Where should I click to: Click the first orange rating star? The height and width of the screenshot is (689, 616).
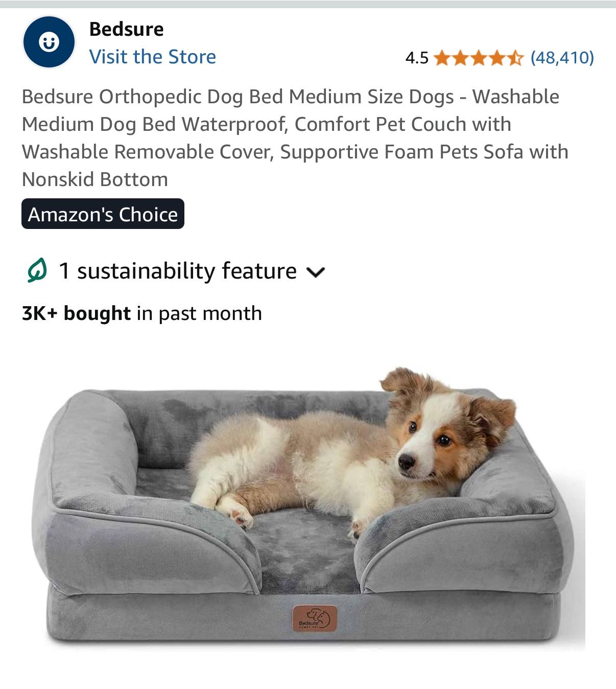pos(442,58)
